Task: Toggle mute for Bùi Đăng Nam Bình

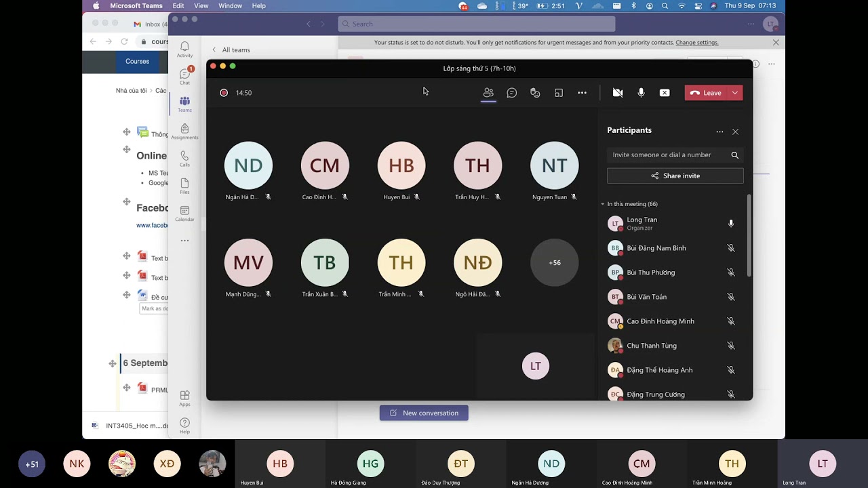Action: [731, 248]
